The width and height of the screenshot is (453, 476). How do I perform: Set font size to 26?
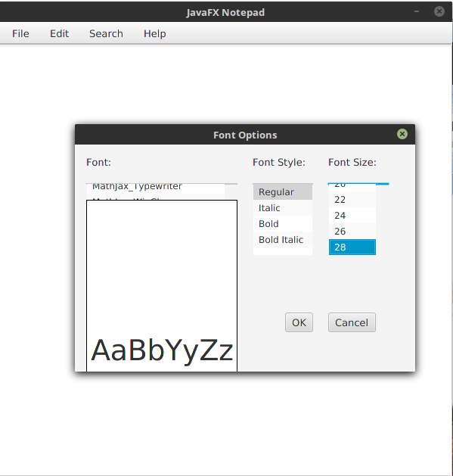coord(352,232)
